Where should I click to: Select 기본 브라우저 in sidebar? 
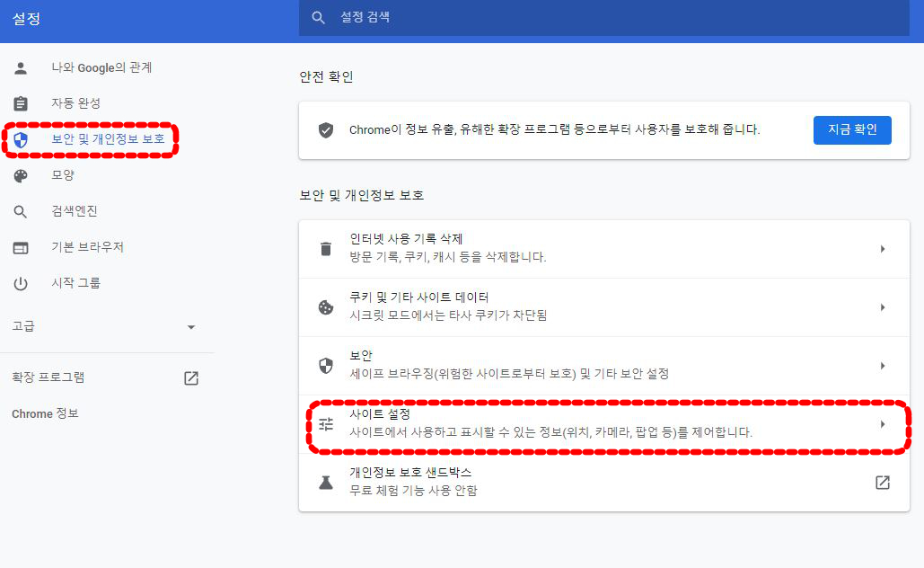[x=87, y=247]
